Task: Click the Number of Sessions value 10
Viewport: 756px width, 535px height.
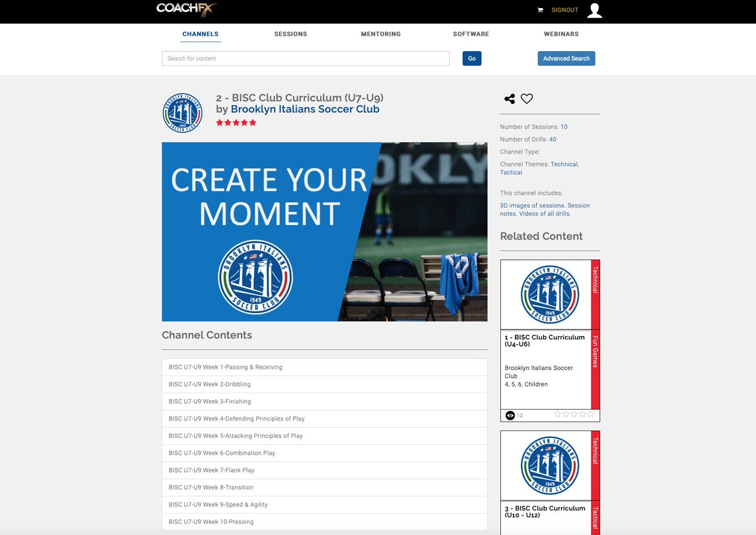Action: (x=564, y=127)
